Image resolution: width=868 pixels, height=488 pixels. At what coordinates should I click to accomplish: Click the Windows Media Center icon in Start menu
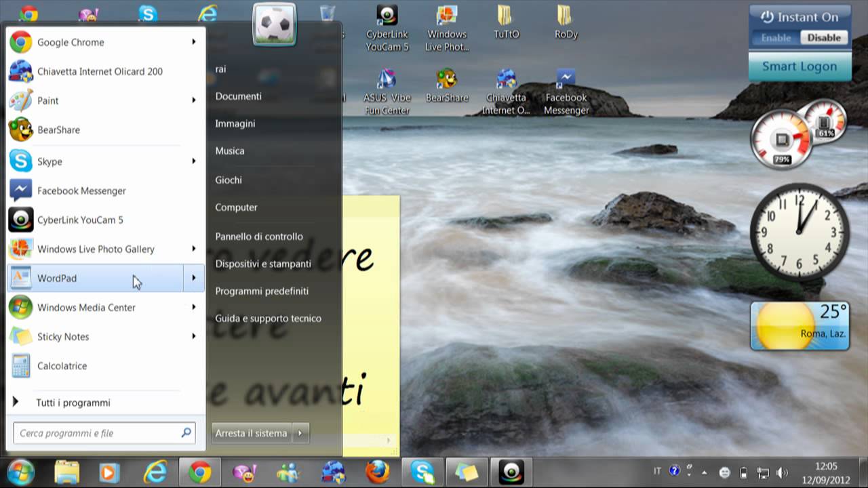click(20, 307)
